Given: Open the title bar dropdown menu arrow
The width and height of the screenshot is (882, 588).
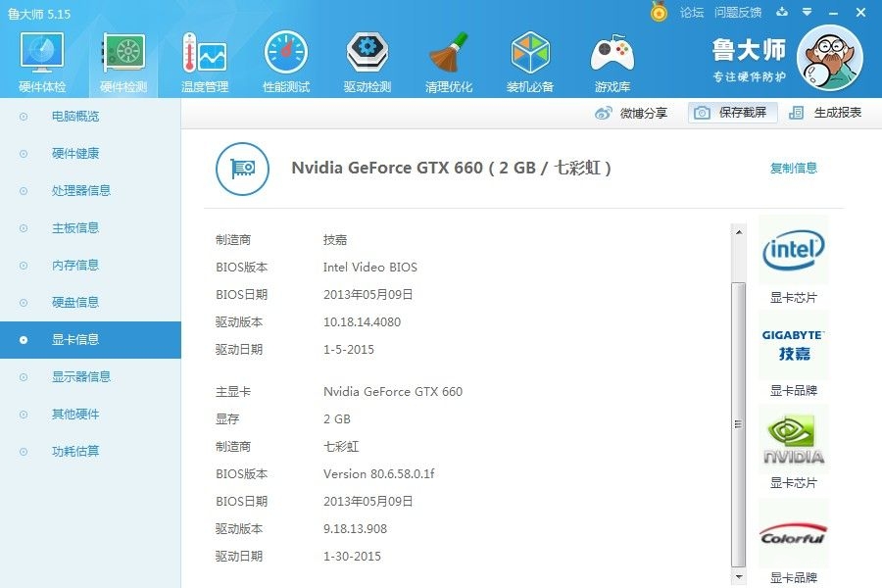Looking at the screenshot, I should (x=808, y=12).
